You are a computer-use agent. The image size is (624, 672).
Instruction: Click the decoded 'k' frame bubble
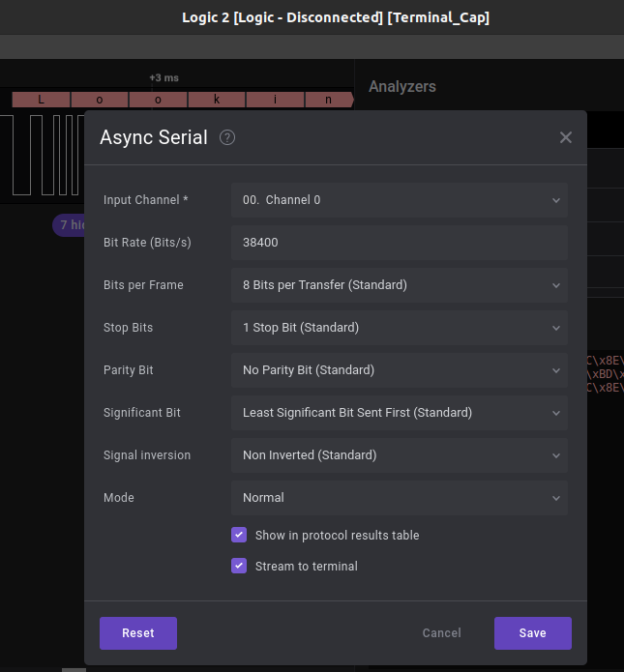217,100
